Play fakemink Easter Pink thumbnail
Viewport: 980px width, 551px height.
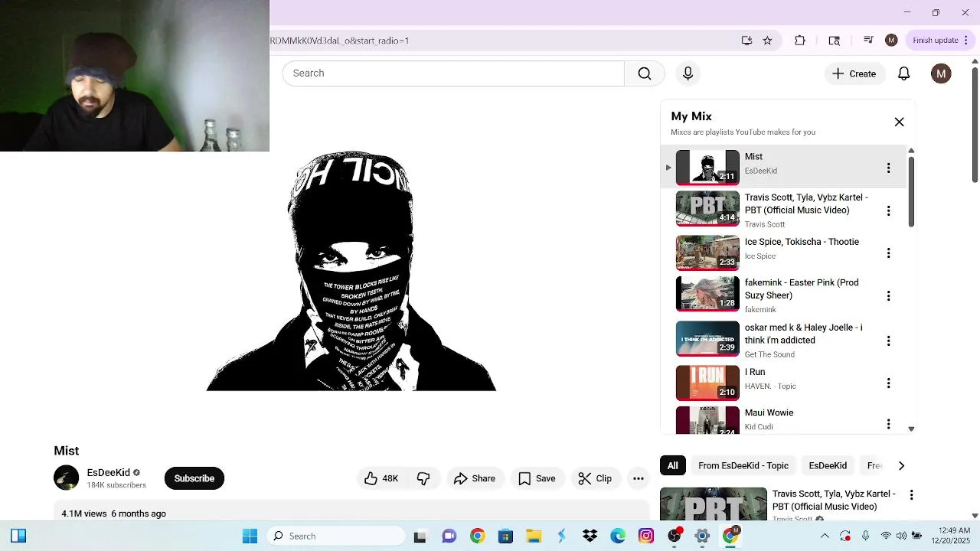point(707,294)
